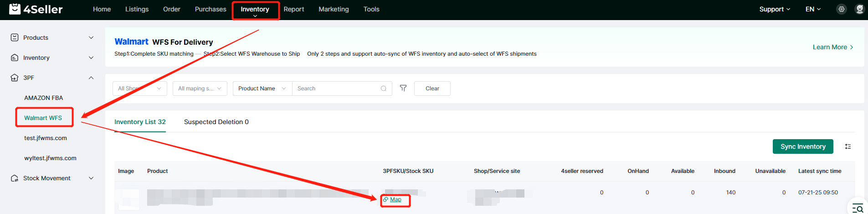
Task: Click the Stock Movement sidebar icon
Action: click(15, 178)
